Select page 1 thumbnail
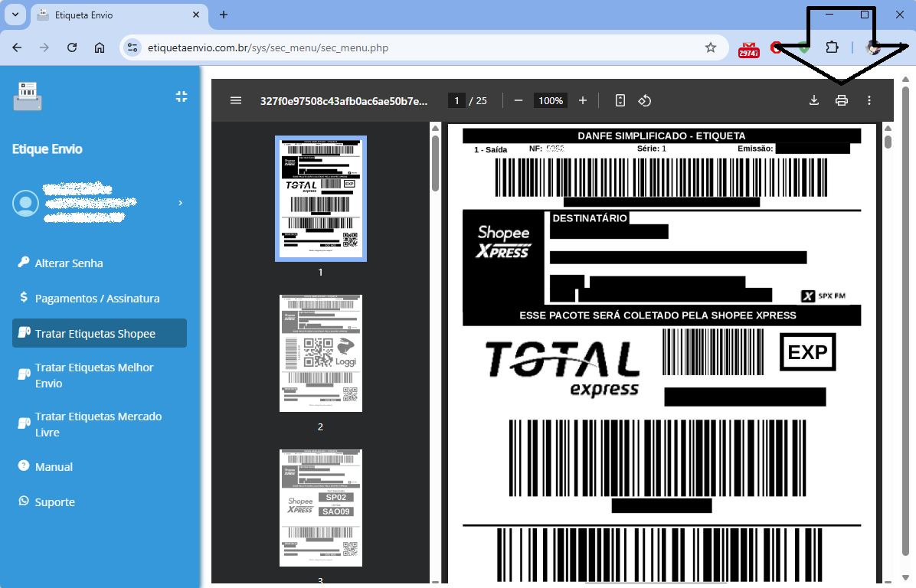 pyautogui.click(x=321, y=198)
